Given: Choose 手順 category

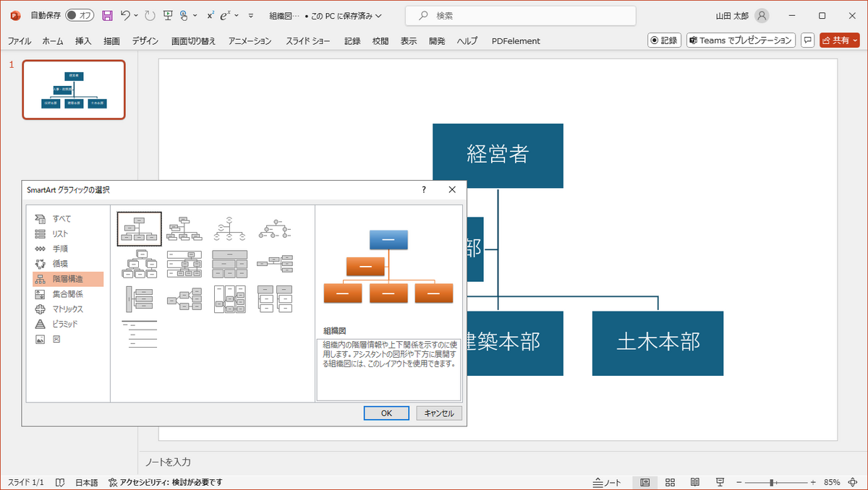Looking at the screenshot, I should click(68, 249).
